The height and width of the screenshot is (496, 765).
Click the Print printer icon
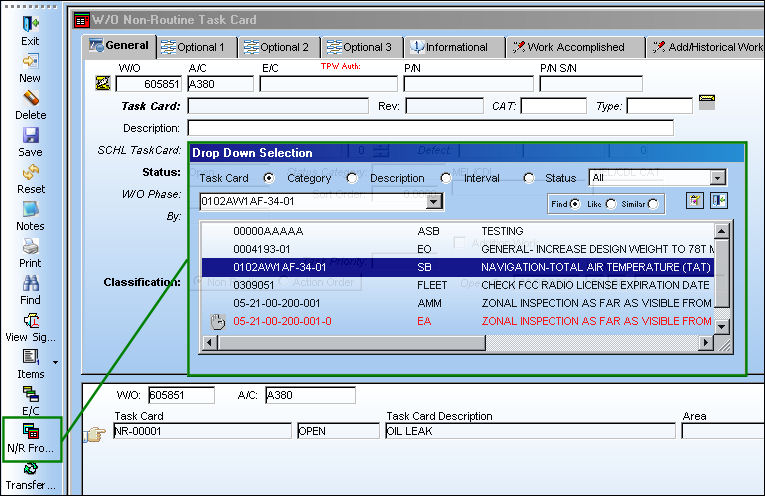point(31,246)
